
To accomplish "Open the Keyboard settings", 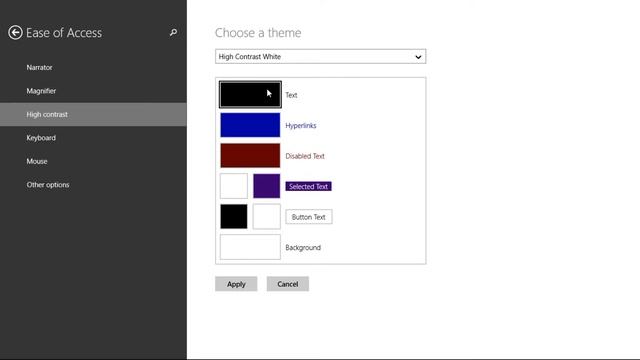I will point(41,138).
